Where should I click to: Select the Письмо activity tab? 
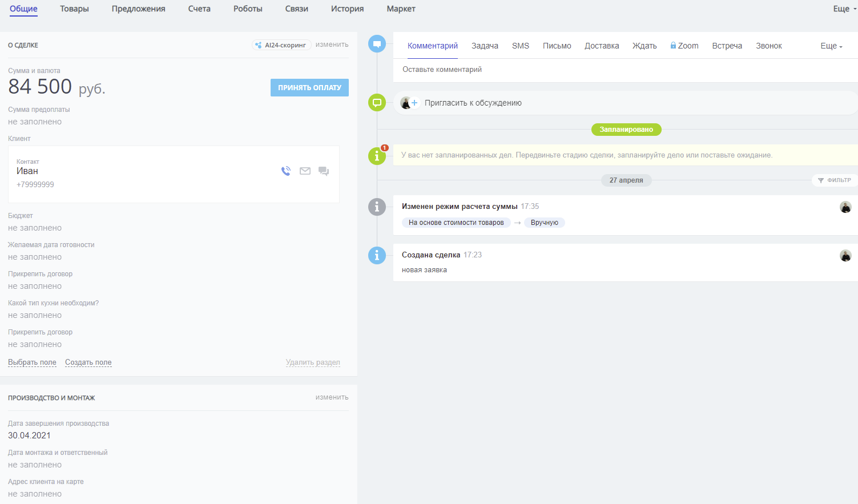[x=557, y=46]
